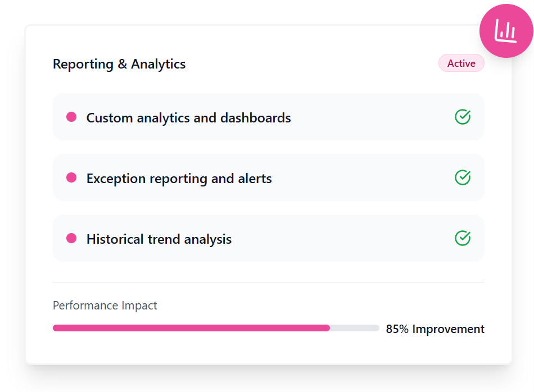The width and height of the screenshot is (534, 392).
Task: Click the pink bar chart icon
Action: tap(505, 31)
